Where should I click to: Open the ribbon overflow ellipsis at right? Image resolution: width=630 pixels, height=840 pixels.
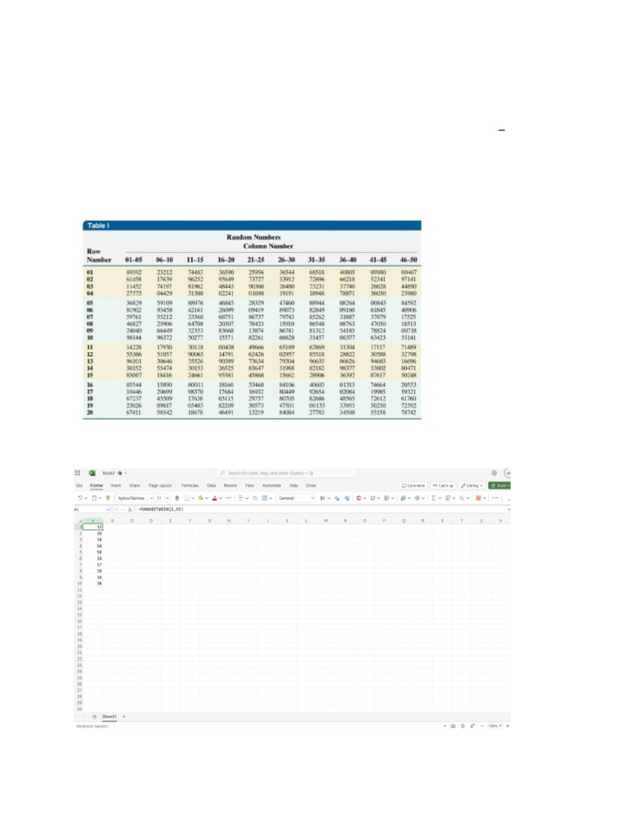[495, 498]
